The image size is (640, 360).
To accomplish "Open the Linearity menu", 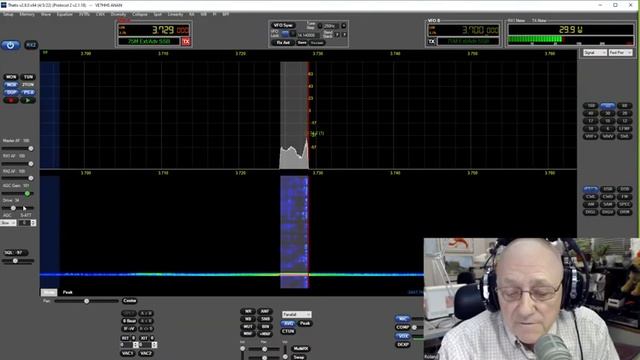I will (176, 14).
